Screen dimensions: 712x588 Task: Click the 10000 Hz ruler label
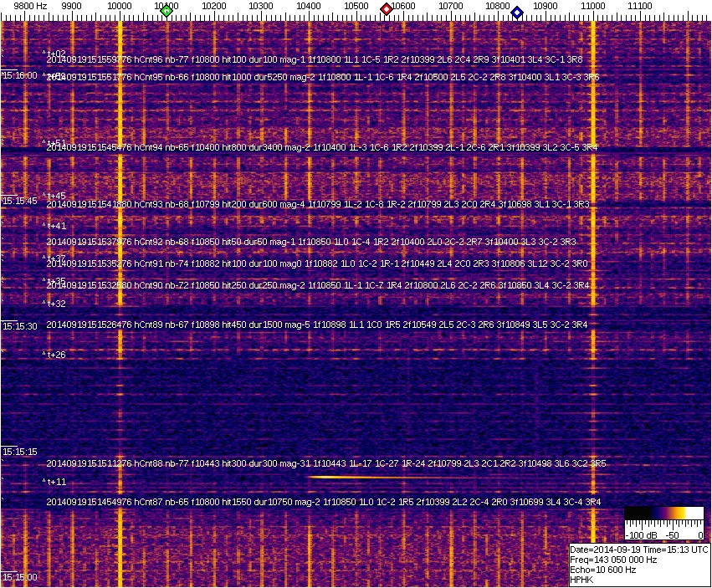pos(120,6)
